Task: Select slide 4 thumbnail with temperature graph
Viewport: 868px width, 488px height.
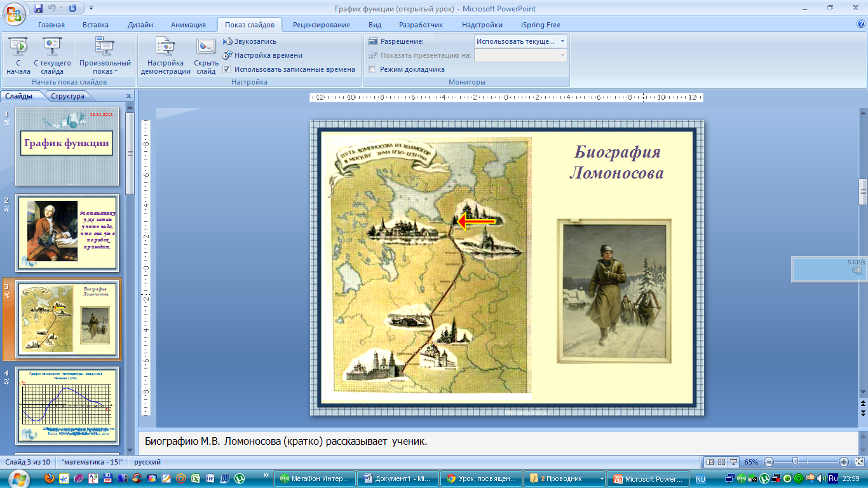Action: 67,405
